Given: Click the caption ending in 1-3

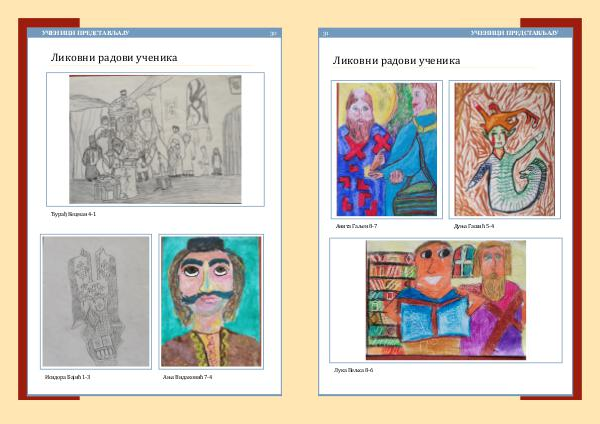Looking at the screenshot, I should click(x=68, y=377).
